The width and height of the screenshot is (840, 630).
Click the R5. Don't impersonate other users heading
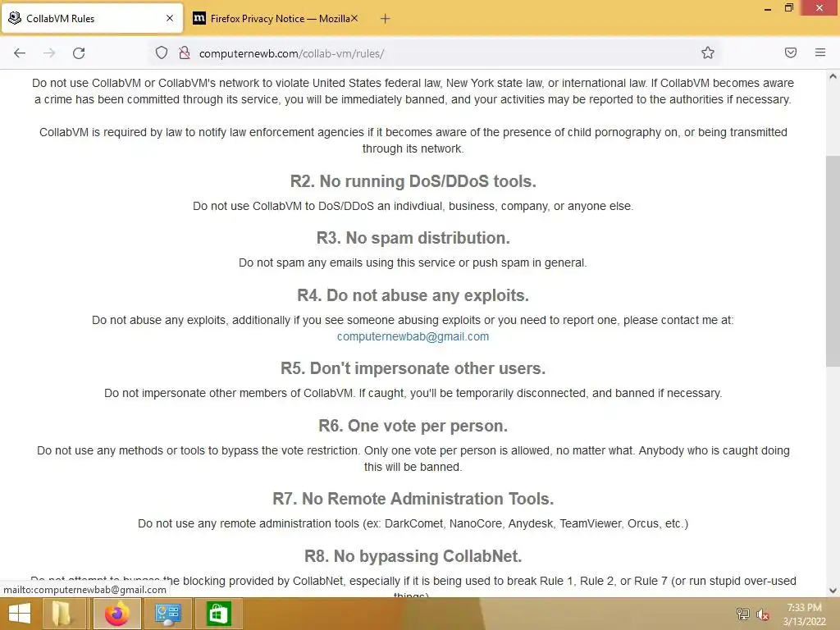[413, 368]
